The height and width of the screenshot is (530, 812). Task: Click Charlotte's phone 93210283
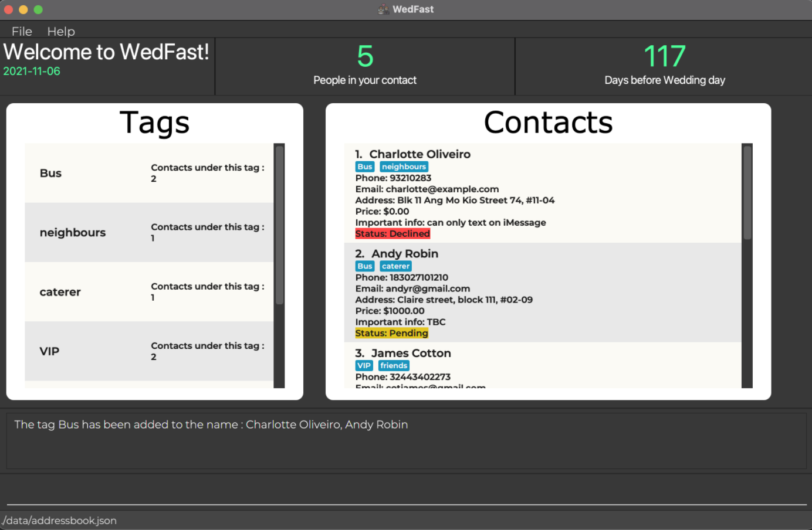pyautogui.click(x=411, y=178)
